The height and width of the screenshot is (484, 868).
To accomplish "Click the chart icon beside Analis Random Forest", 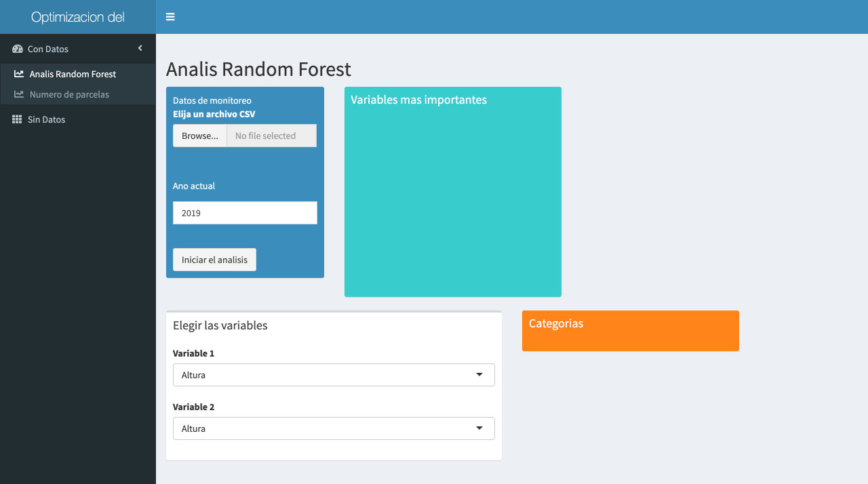I will [x=19, y=74].
